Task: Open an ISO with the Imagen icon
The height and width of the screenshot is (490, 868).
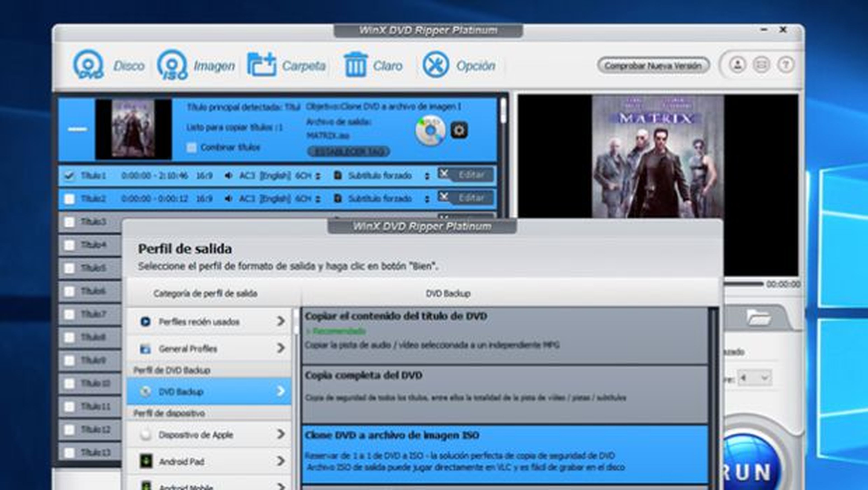Action: coord(172,65)
